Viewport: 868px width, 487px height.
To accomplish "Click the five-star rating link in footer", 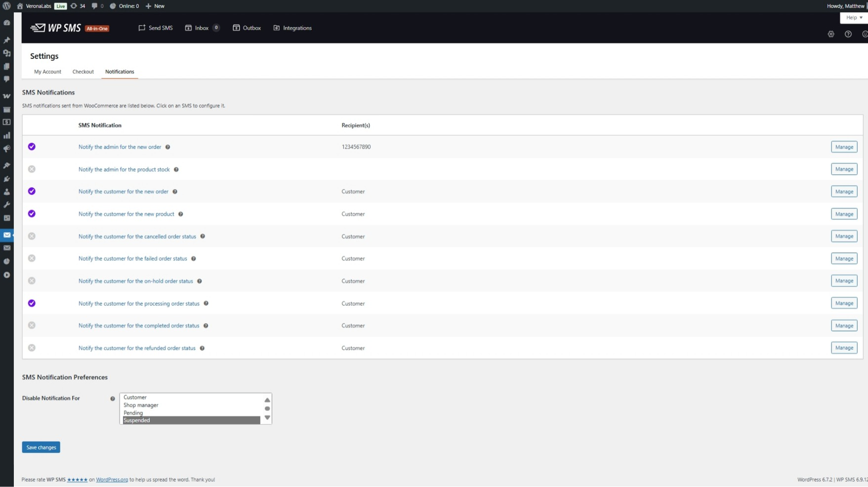I will click(x=77, y=480).
